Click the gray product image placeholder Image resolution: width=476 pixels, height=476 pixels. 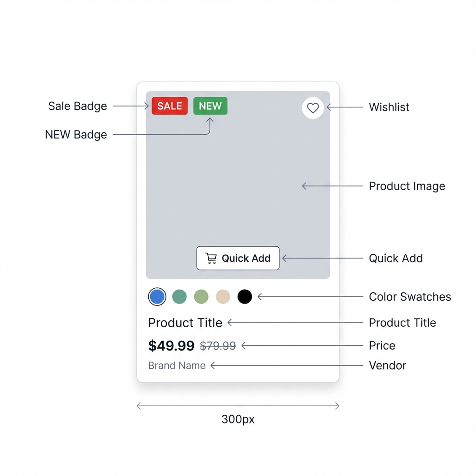tap(238, 185)
